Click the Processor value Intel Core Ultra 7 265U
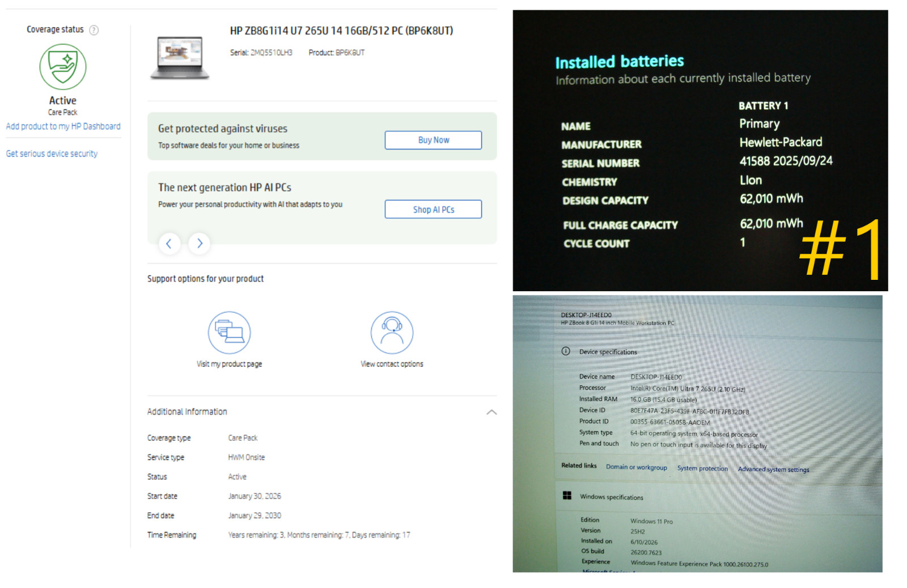The width and height of the screenshot is (907, 588). point(688,389)
